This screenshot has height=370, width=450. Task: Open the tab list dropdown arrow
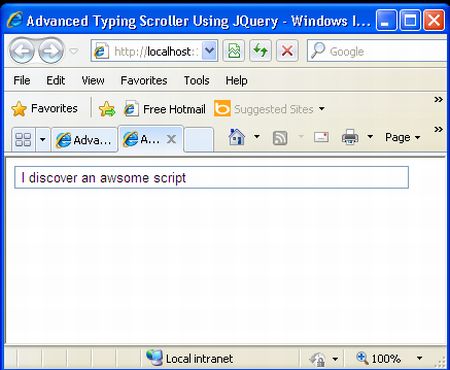click(x=43, y=139)
